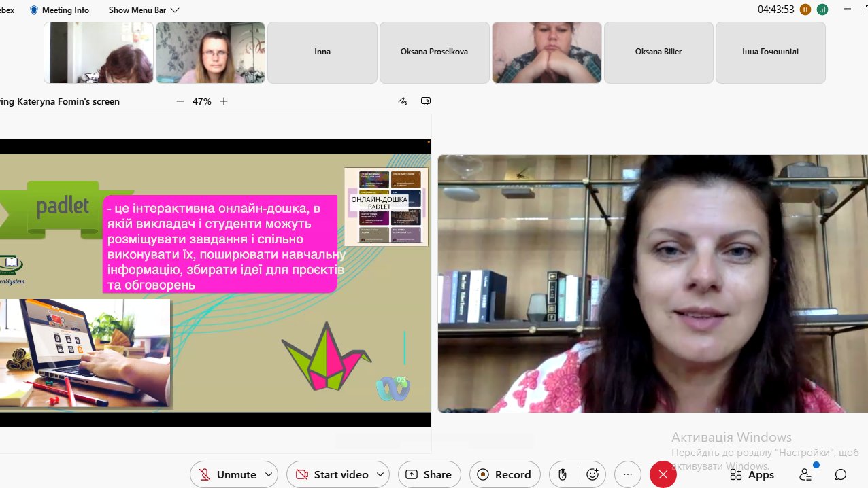Click the green connection stats indicator
Viewport: 868px width, 488px height.
[x=822, y=10]
